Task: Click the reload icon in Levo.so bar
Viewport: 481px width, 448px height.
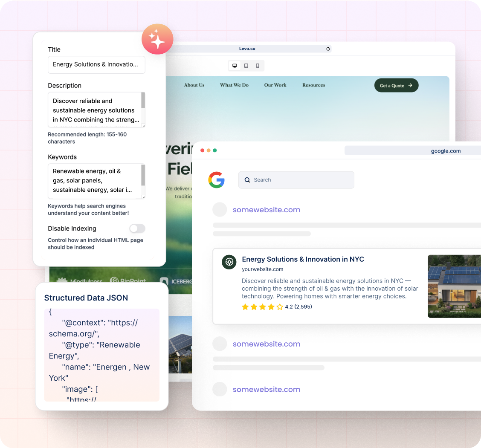Action: pos(328,49)
